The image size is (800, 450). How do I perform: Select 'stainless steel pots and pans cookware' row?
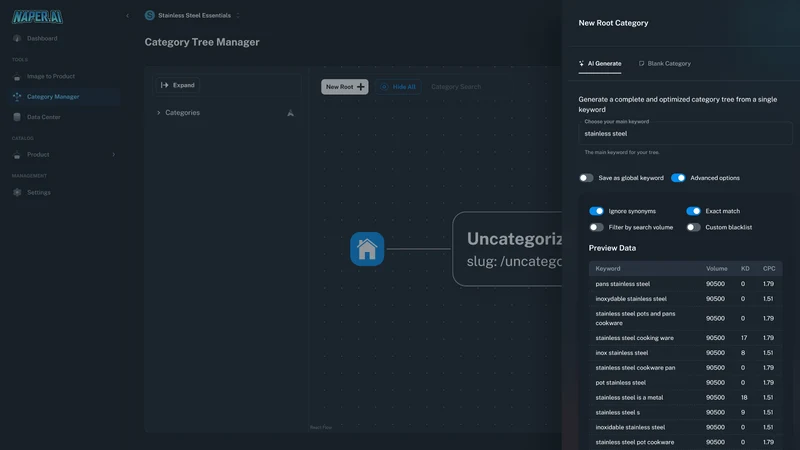[685, 318]
